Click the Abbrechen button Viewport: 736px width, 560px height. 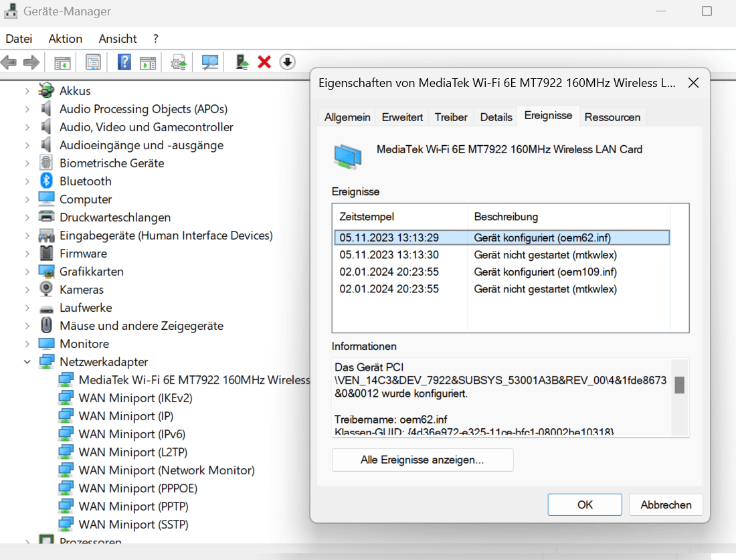point(666,504)
